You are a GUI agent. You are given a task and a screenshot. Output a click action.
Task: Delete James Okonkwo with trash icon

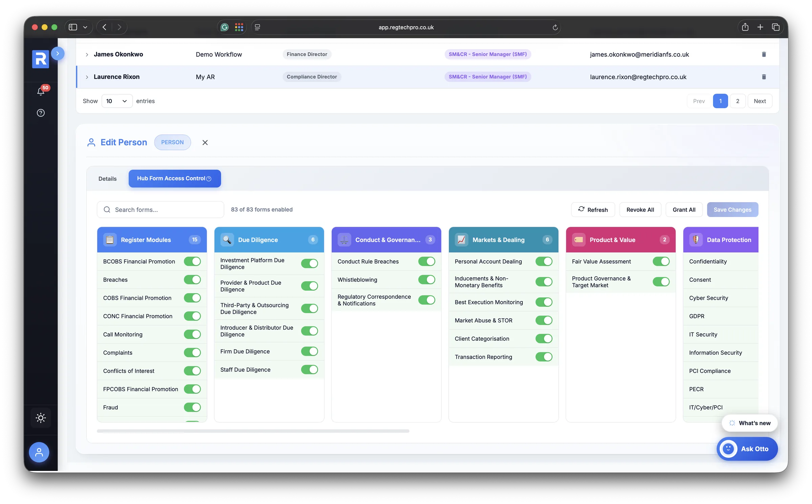(x=764, y=54)
